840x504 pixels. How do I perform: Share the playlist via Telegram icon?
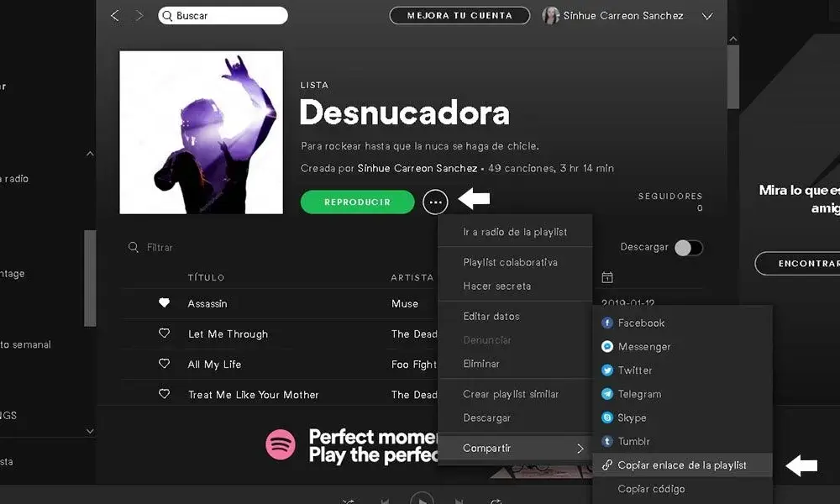607,394
